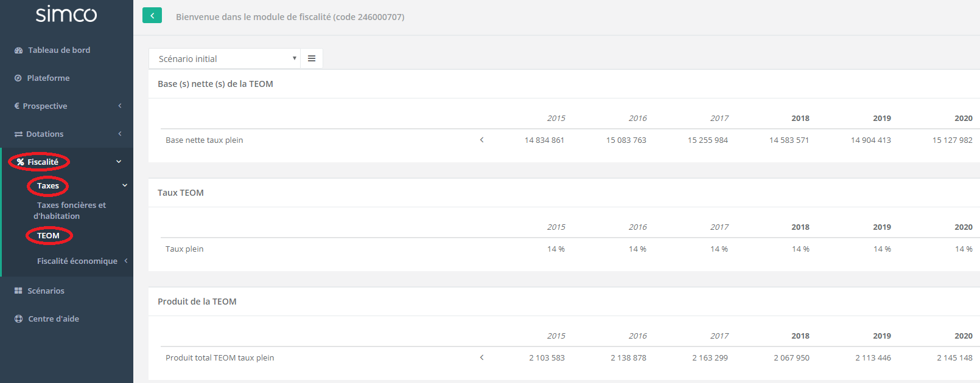
Task: Click the green back arrow button
Action: 152,16
